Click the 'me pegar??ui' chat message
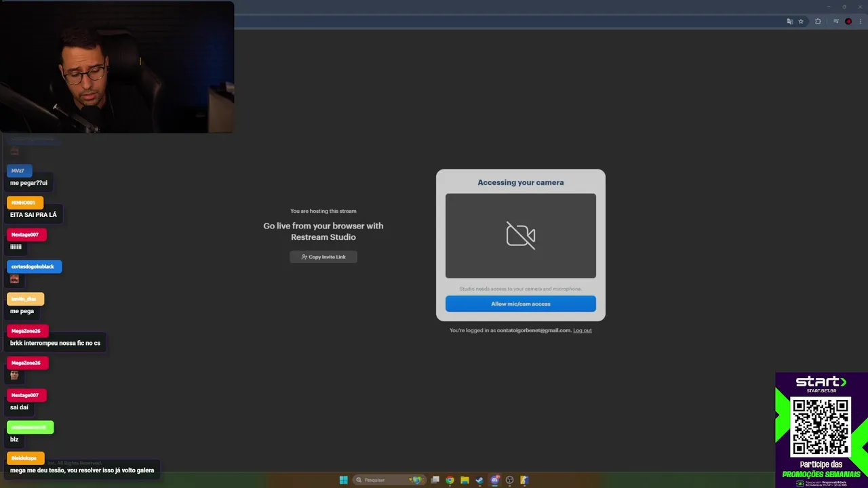The image size is (868, 488). pos(28,183)
